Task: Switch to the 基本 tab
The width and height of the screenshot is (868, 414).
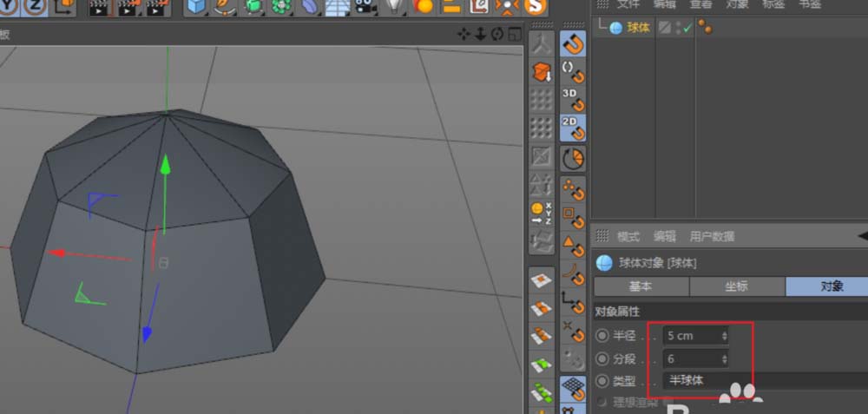Action: tap(641, 286)
